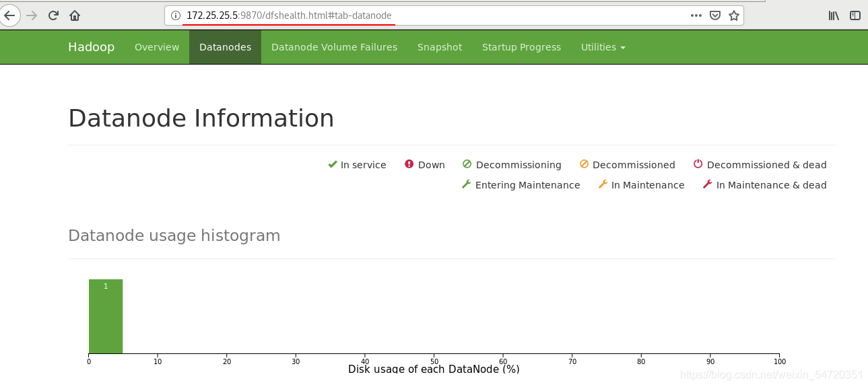Click the 'Decommissioning' legend label
868x387 pixels.
point(519,165)
